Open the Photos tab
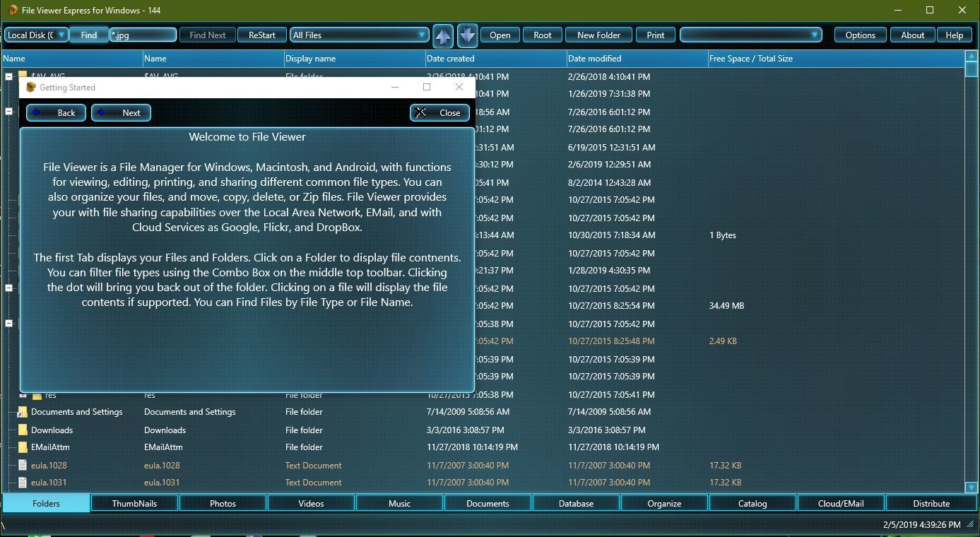 tap(223, 504)
